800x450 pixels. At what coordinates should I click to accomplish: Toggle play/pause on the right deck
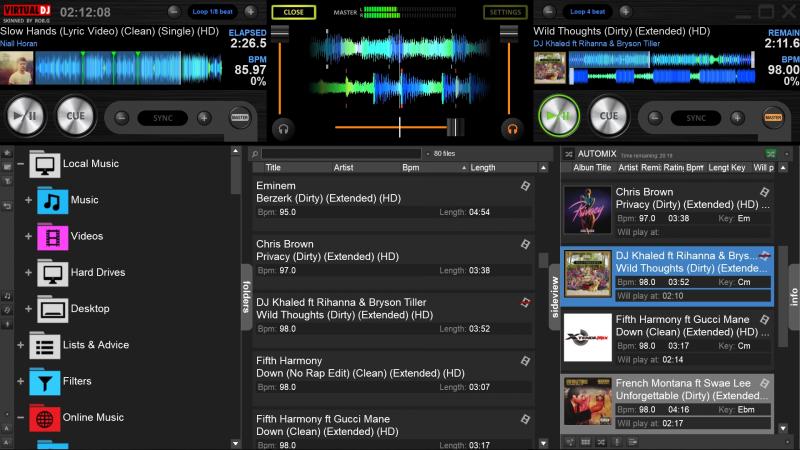(559, 116)
